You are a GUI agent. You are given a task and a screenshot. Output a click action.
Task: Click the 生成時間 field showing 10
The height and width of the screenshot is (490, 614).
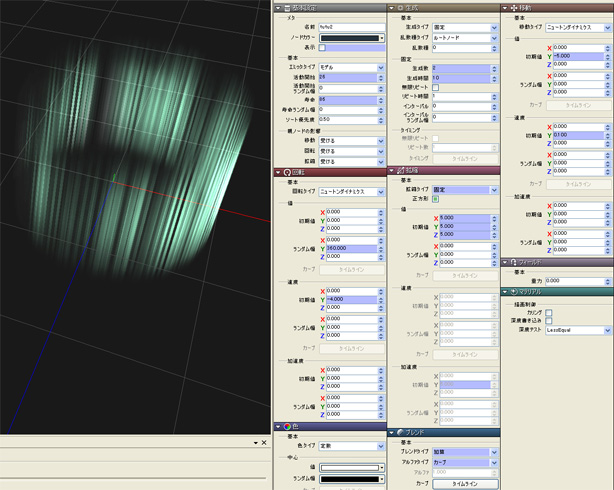461,78
